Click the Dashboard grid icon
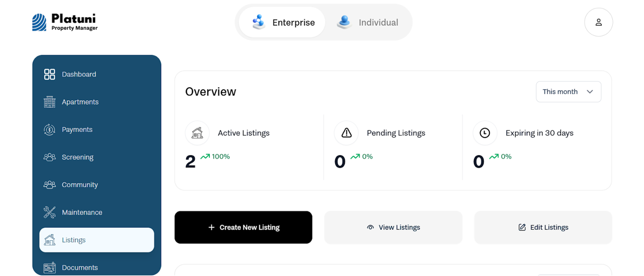The height and width of the screenshot is (276, 644). tap(49, 74)
